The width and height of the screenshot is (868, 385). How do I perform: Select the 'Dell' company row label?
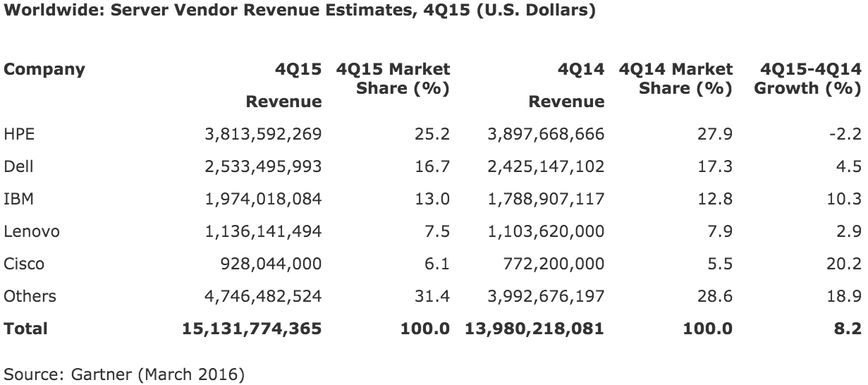click(18, 166)
